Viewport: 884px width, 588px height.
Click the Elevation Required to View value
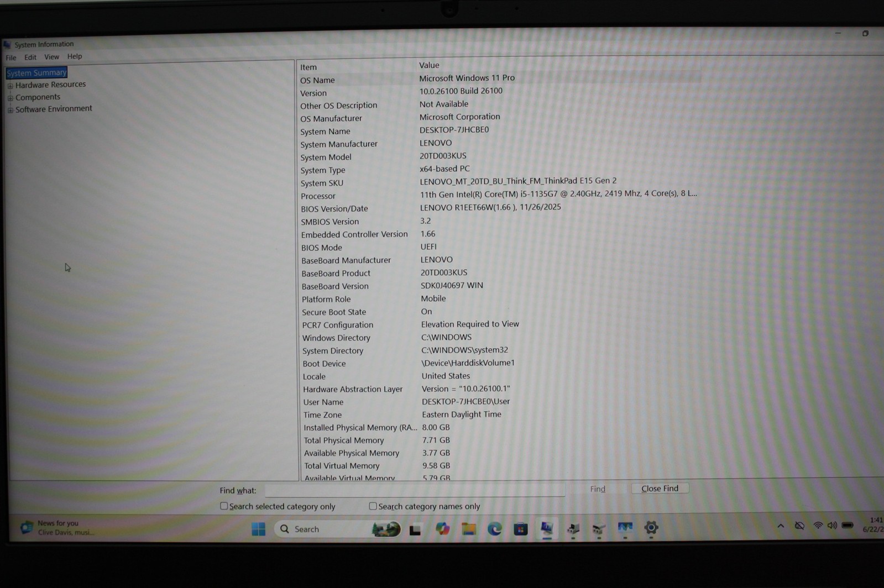(470, 324)
